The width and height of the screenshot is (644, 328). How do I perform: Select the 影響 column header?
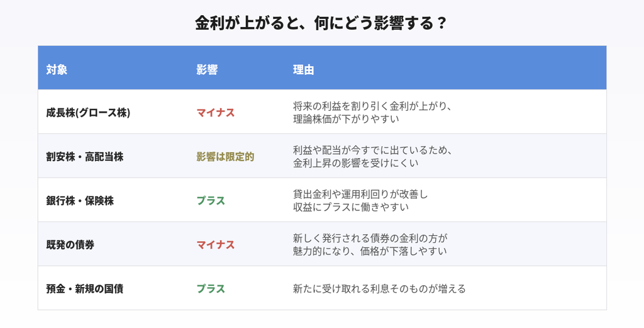tap(207, 69)
